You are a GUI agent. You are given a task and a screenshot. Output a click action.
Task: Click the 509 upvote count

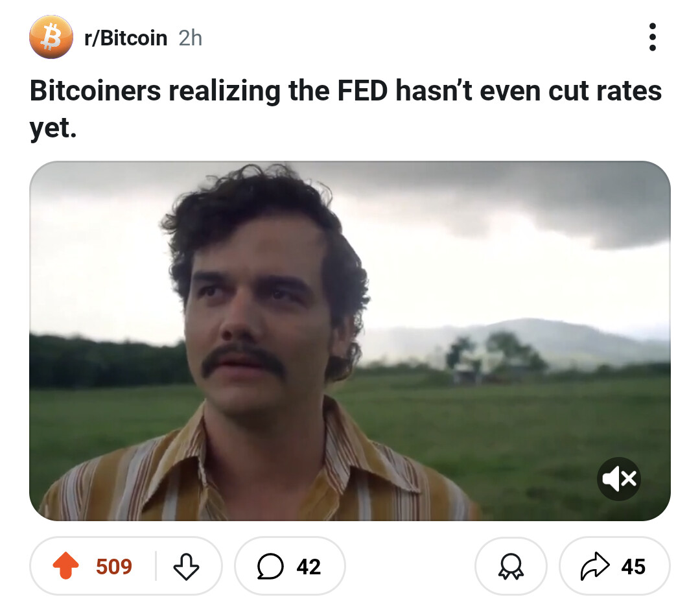point(114,566)
